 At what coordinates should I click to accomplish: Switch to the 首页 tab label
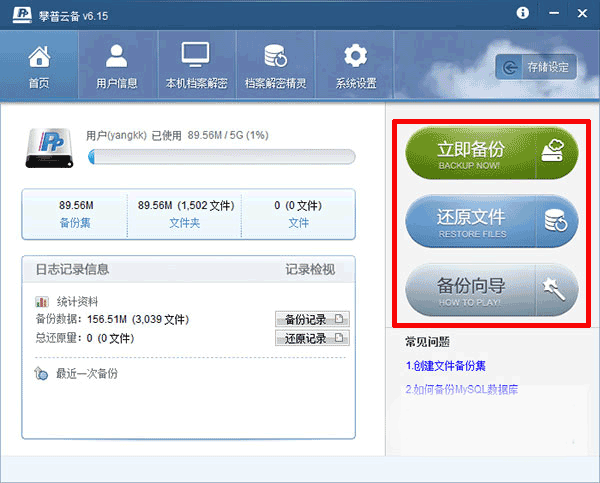(39, 83)
